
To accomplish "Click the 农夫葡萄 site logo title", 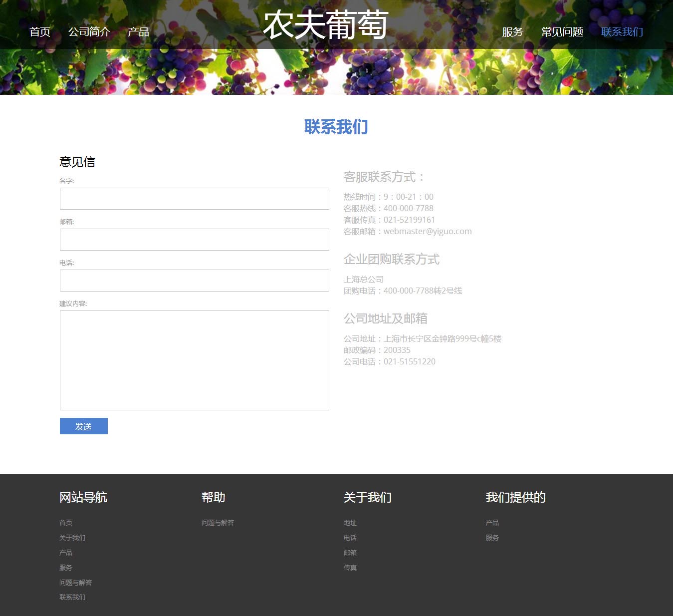I will (325, 24).
